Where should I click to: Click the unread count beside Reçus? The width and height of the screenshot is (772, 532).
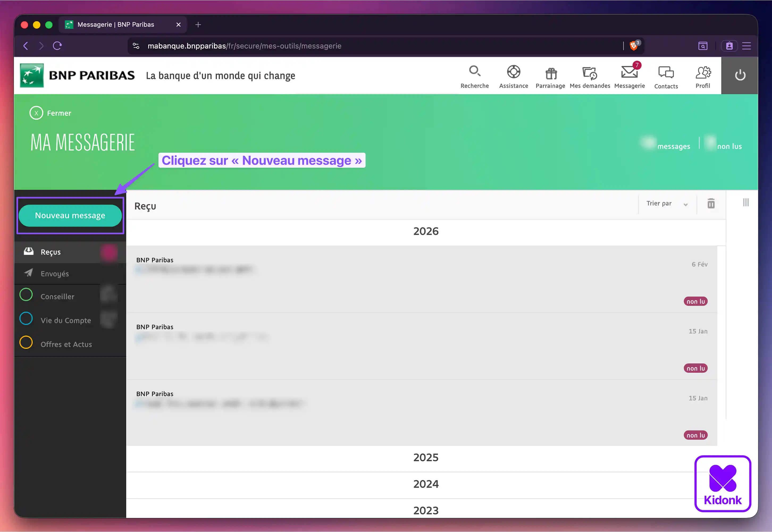click(x=109, y=252)
